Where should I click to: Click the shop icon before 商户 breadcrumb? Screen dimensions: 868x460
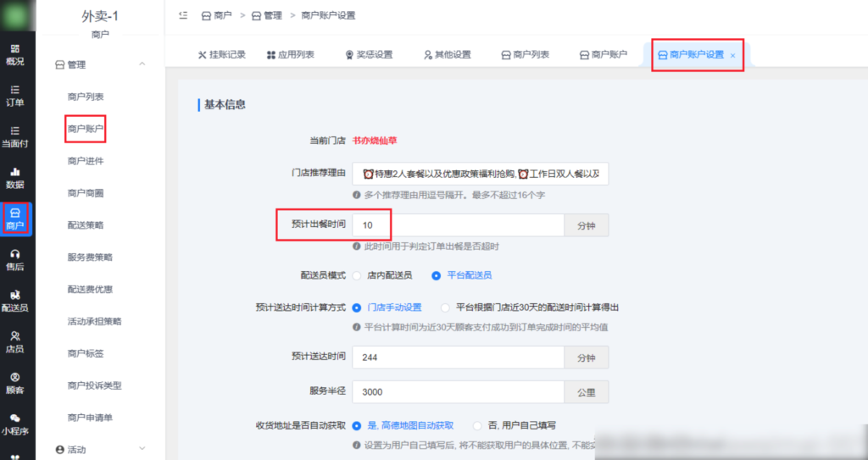click(x=206, y=16)
